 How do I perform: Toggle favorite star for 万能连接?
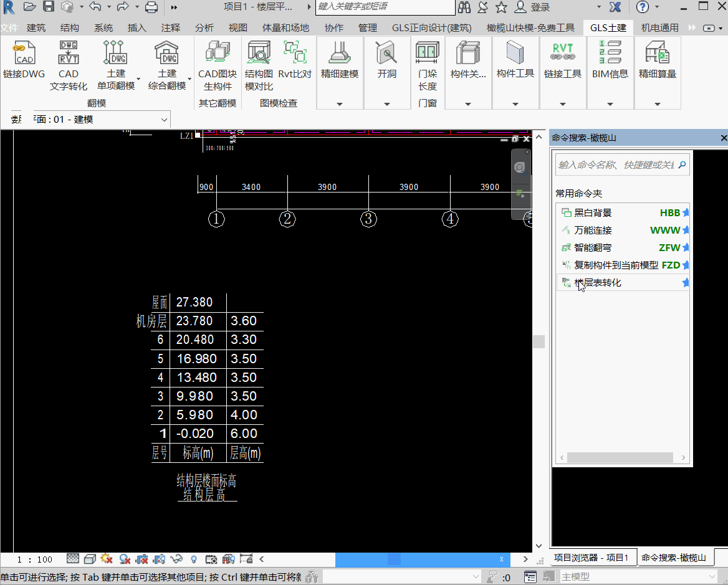tap(686, 230)
